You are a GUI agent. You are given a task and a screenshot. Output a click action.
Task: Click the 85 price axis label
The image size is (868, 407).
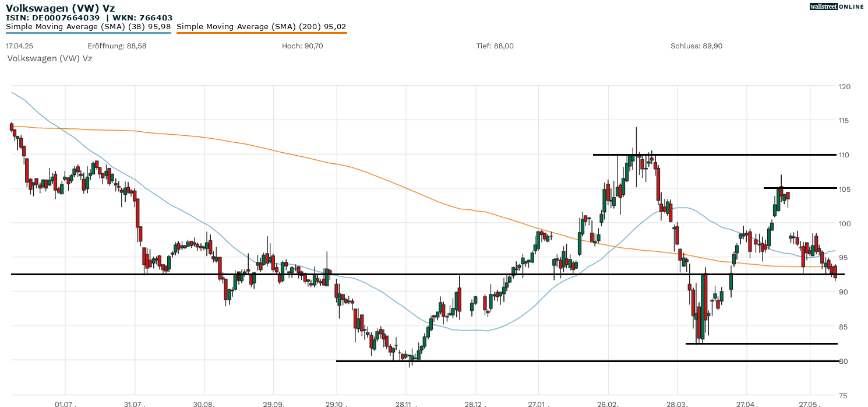[843, 327]
